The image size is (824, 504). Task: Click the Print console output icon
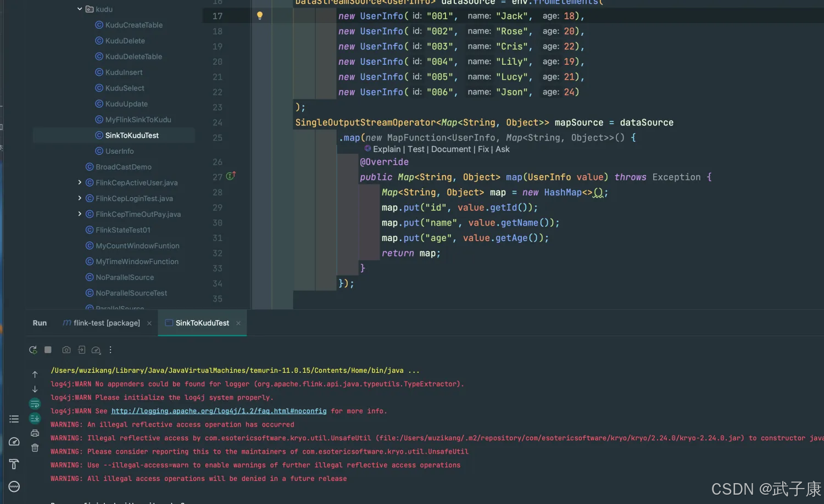(x=35, y=433)
